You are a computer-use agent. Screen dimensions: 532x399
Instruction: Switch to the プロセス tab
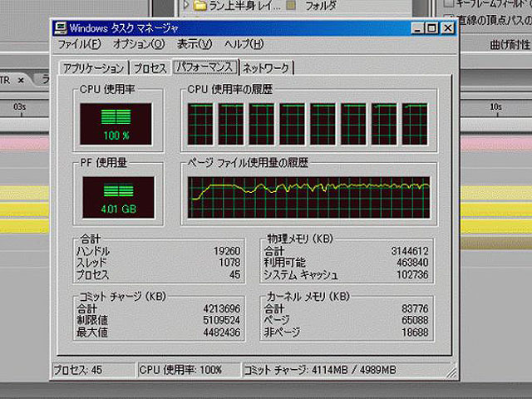tap(150, 68)
